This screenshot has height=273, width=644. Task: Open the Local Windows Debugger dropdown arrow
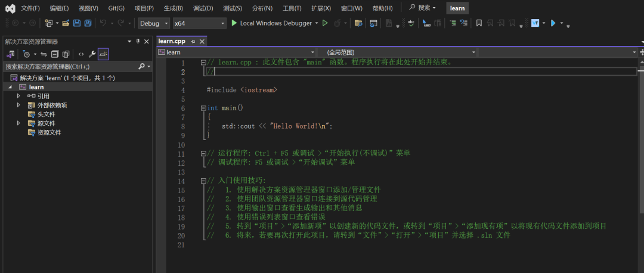point(317,23)
